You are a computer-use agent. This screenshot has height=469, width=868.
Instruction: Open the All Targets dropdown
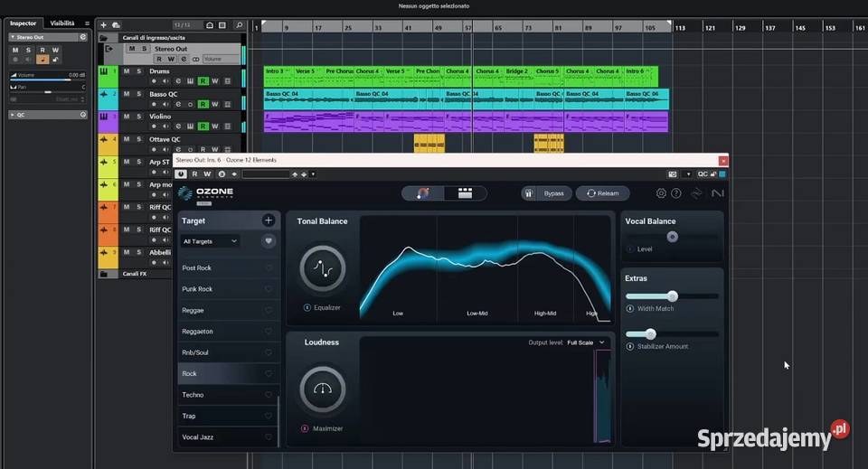(x=210, y=241)
